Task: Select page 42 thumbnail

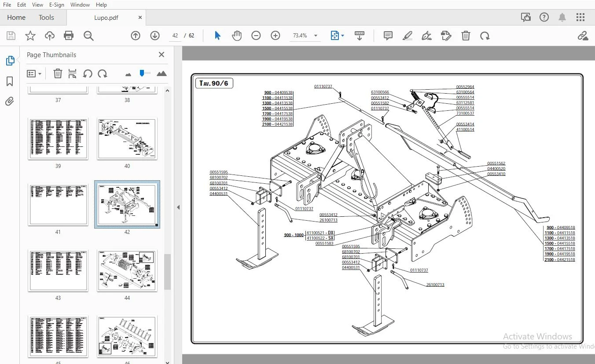Action: 127,204
